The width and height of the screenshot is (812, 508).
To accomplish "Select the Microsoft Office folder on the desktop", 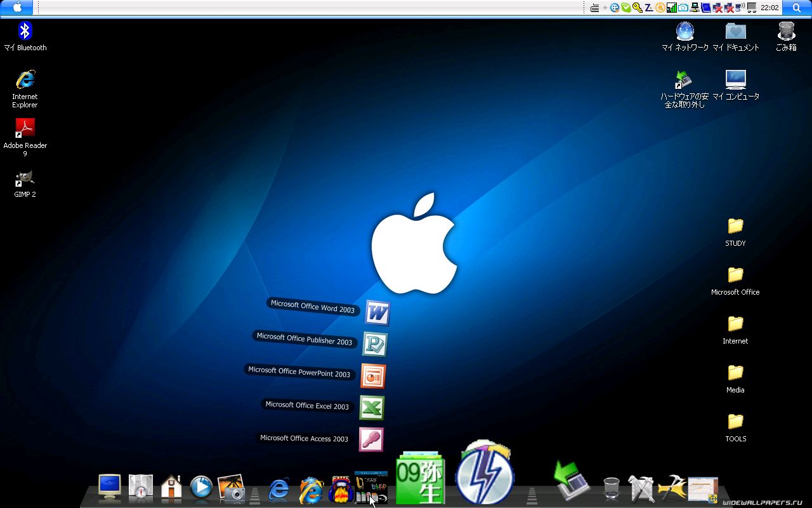I will point(735,281).
